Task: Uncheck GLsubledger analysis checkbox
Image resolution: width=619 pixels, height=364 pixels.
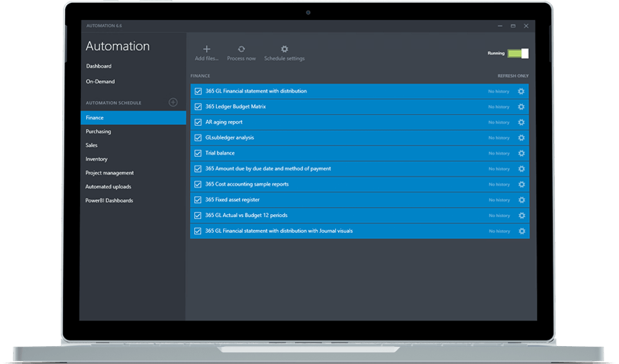Action: point(198,137)
